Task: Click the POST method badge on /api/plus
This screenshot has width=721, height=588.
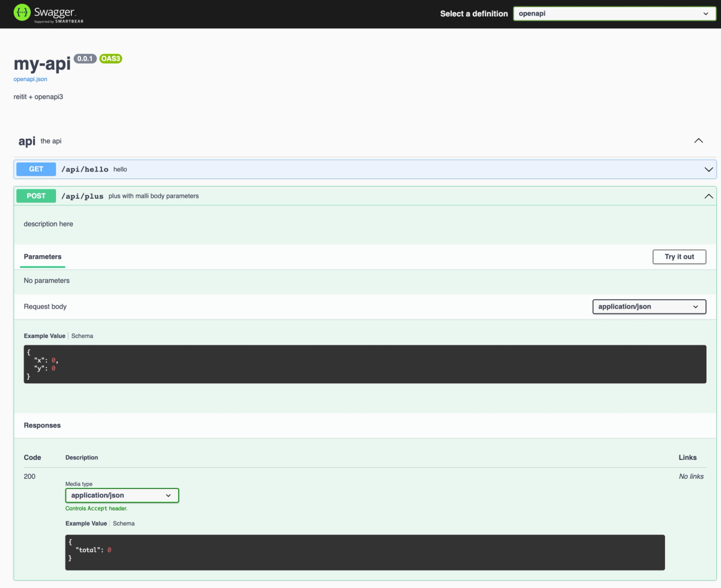Action: pyautogui.click(x=35, y=196)
